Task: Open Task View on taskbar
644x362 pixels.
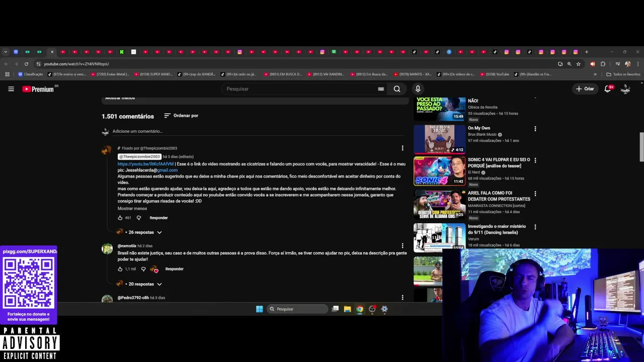Action: click(x=335, y=309)
